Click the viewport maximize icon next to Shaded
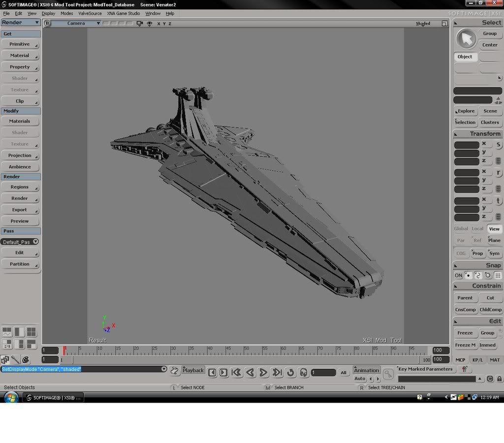 444,24
